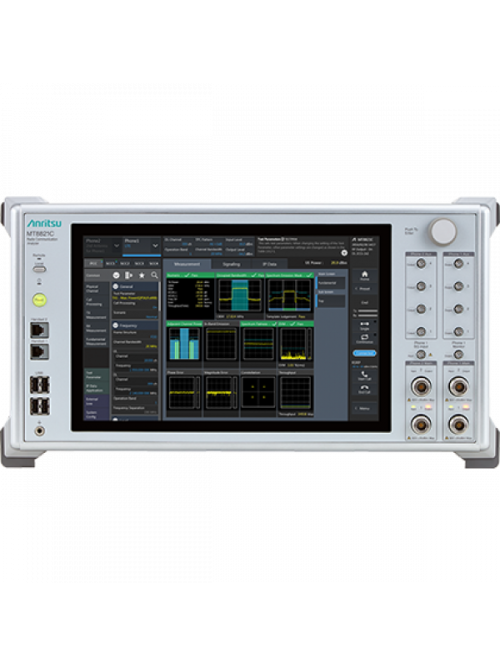The image size is (500, 667).
Task: Select the PCC carrier tab
Action: click(x=93, y=264)
